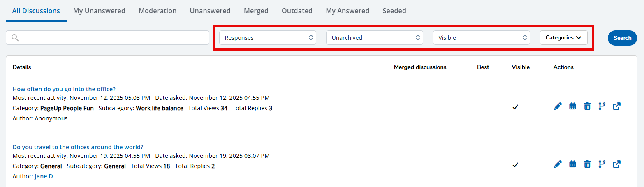
Task: Select the Seeded tab
Action: point(394,11)
